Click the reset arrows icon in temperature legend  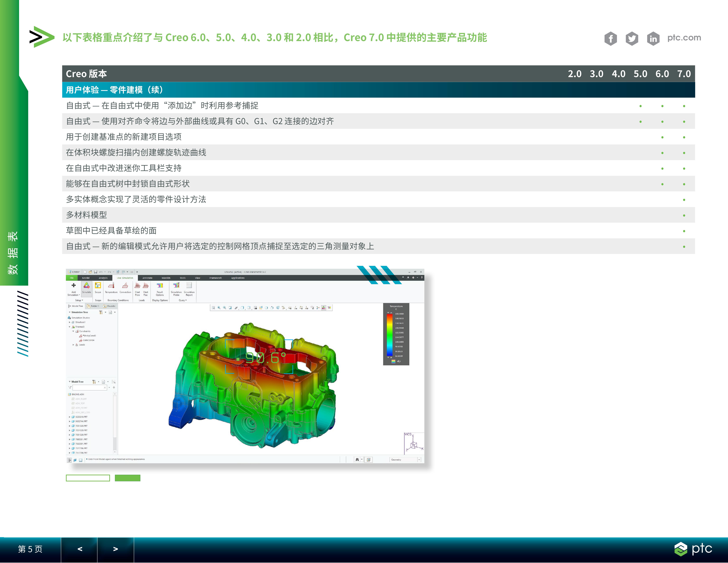tap(399, 361)
